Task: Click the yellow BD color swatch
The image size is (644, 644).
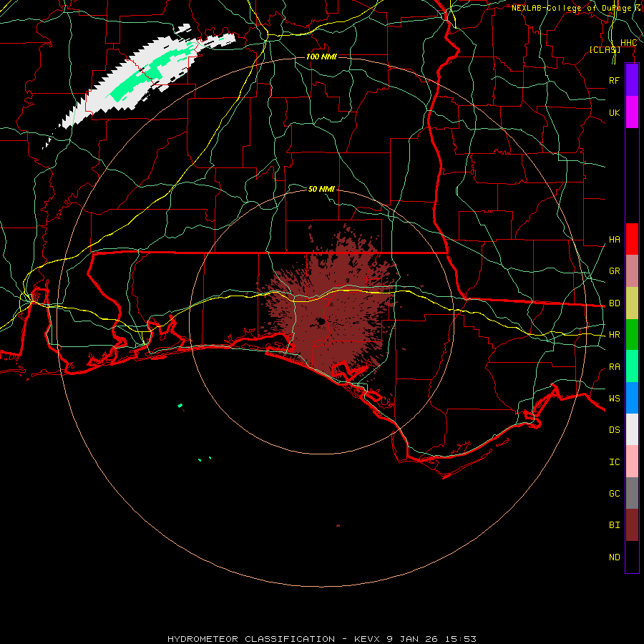Action: 632,303
